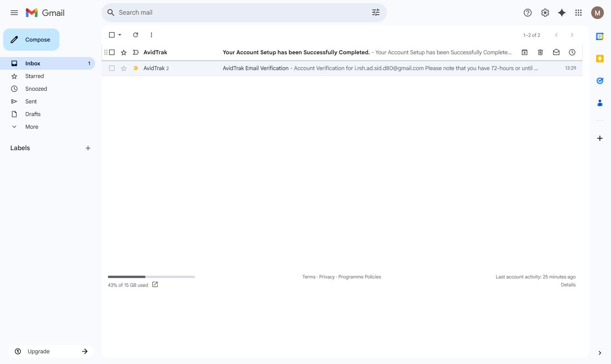
Task: Click the 43% of 15 GB used text
Action: (128, 285)
